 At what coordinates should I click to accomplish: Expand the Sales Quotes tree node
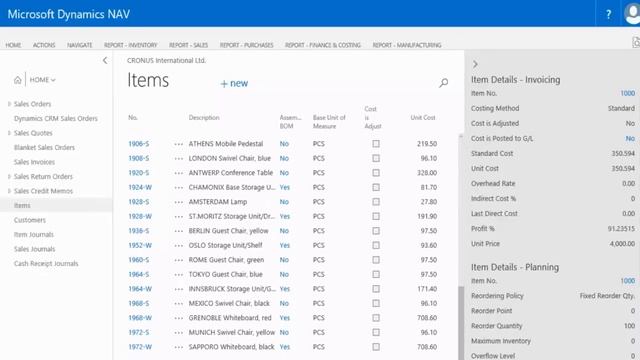coord(9,133)
